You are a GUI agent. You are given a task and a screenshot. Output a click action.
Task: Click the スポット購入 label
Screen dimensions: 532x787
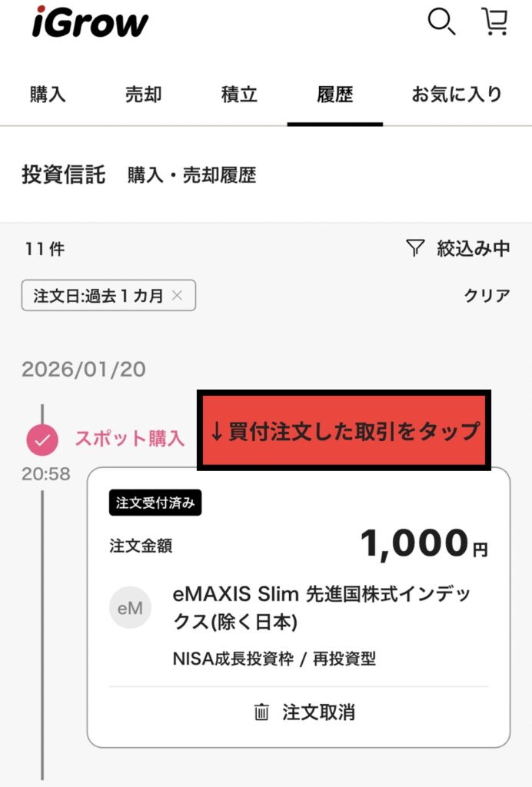(129, 439)
